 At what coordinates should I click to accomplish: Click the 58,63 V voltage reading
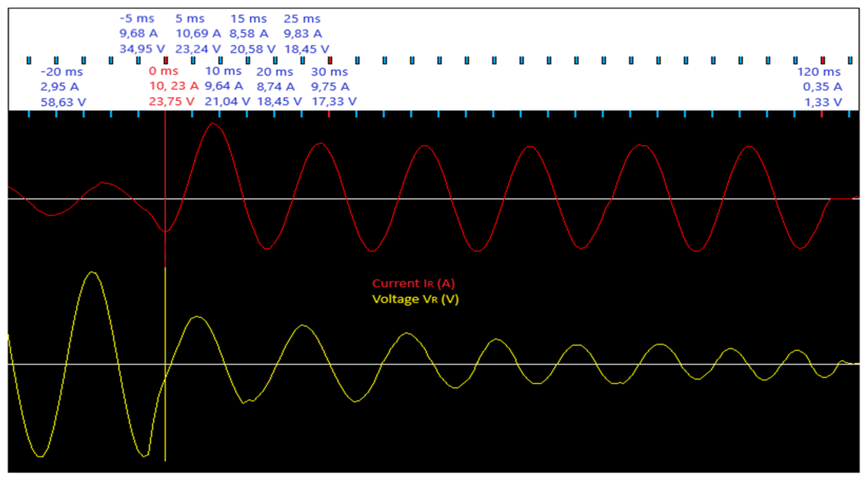[x=63, y=102]
